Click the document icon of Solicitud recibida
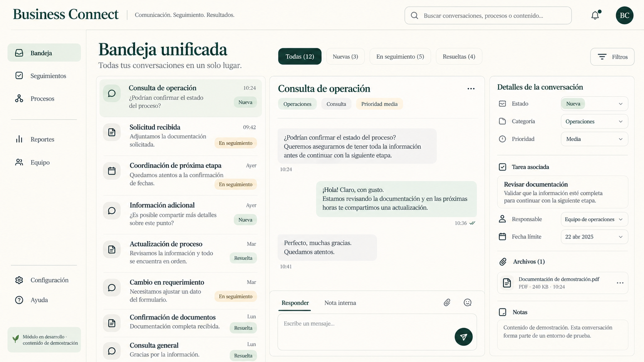This screenshot has width=644, height=362. pos(112,132)
